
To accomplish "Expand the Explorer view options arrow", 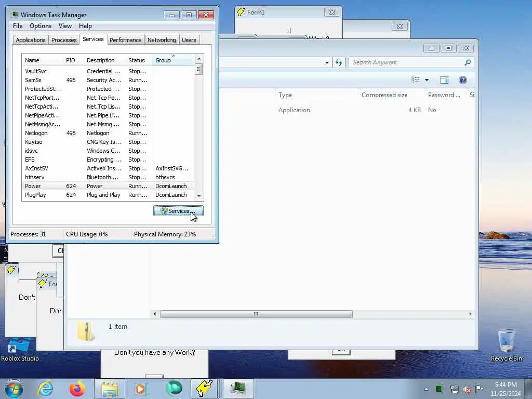I will (x=427, y=80).
